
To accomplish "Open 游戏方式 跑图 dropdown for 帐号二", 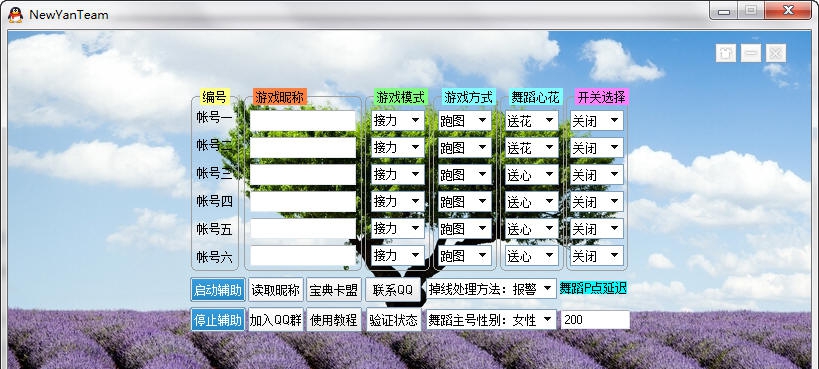I will [x=464, y=147].
